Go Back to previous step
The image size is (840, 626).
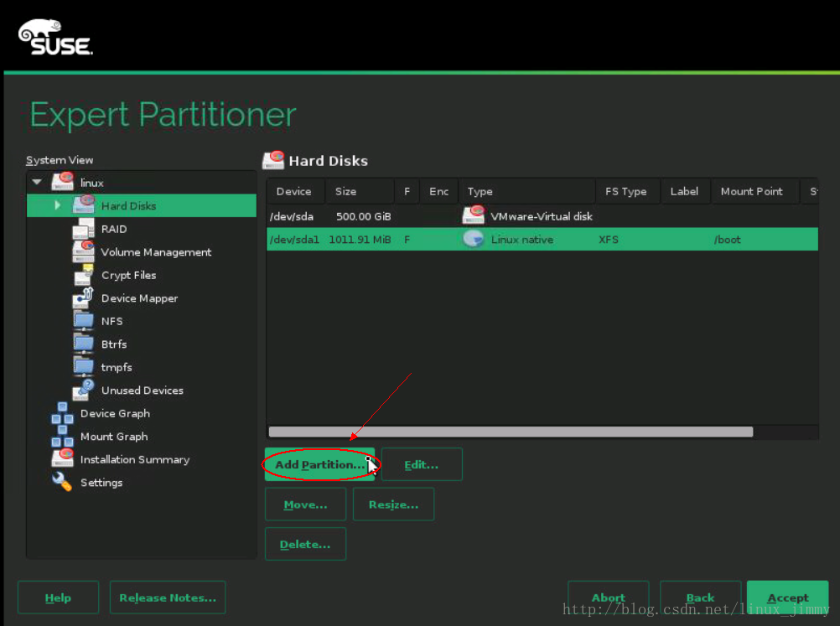701,598
